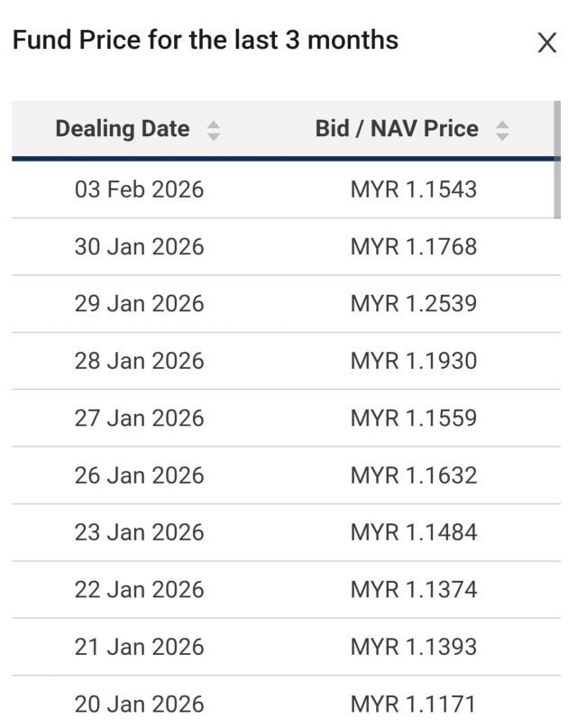Image resolution: width=577 pixels, height=728 pixels.
Task: Select the 23 Jan 2026 row date
Action: coord(139,532)
